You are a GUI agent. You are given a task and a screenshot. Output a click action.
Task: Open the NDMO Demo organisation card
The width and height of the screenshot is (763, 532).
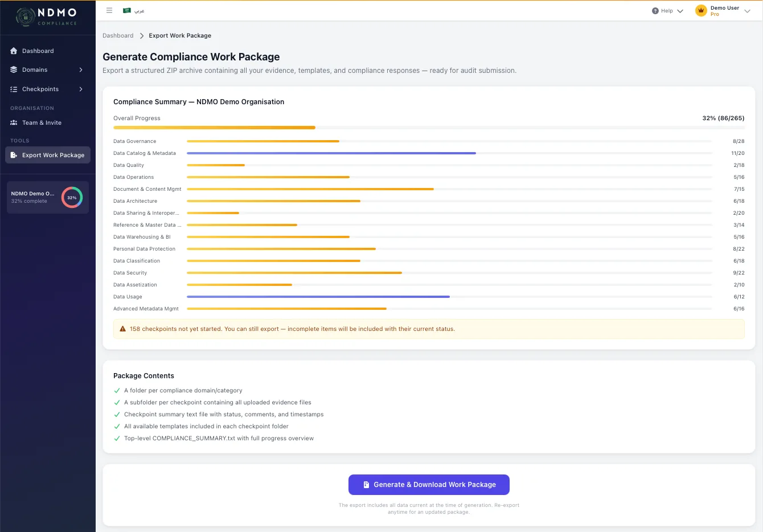tap(48, 197)
